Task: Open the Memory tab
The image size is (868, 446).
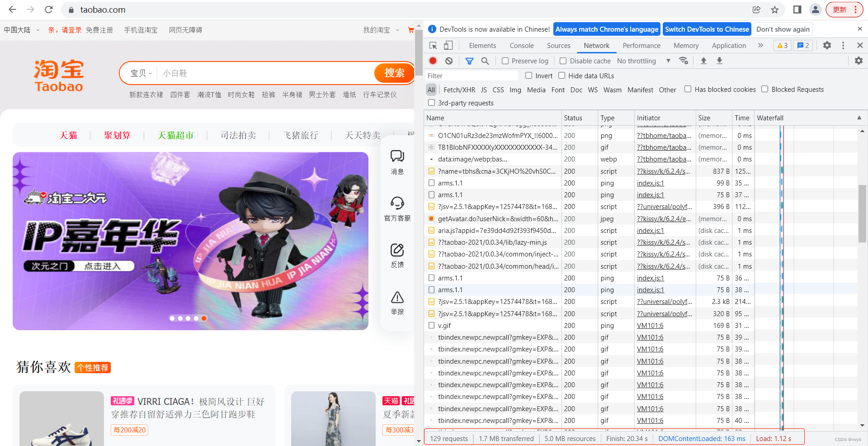Action: coord(686,45)
